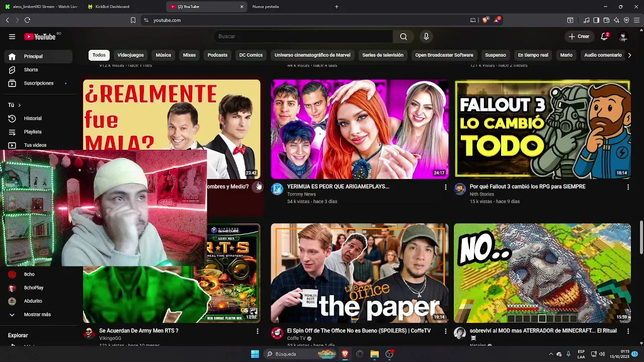The image size is (644, 362).
Task: Open Nith Stories channel avatar
Action: 460,189
